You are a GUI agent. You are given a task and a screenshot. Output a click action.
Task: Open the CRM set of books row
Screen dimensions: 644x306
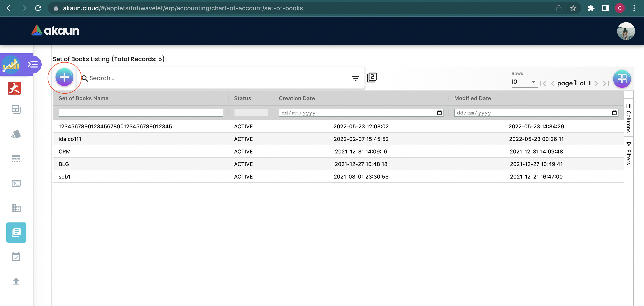65,151
